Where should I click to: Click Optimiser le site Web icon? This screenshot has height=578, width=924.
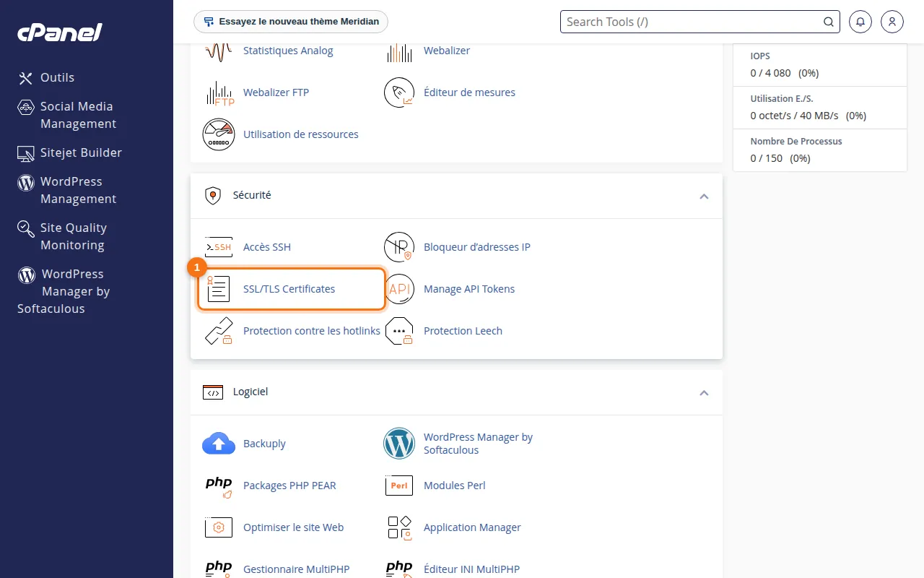(219, 527)
